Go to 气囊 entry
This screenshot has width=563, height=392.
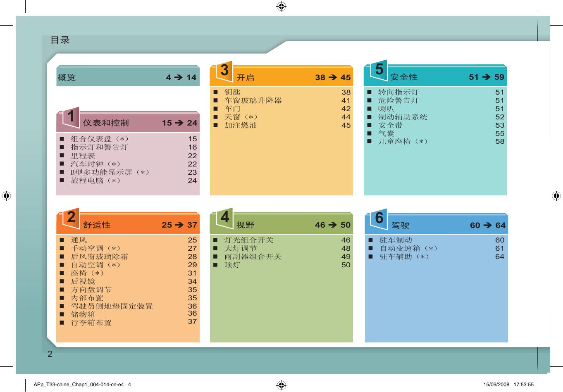(x=386, y=133)
